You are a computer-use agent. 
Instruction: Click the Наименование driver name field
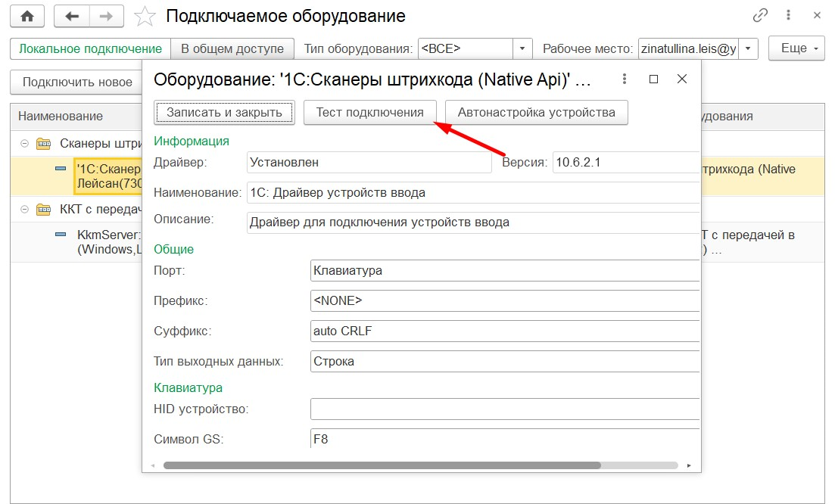(x=473, y=193)
